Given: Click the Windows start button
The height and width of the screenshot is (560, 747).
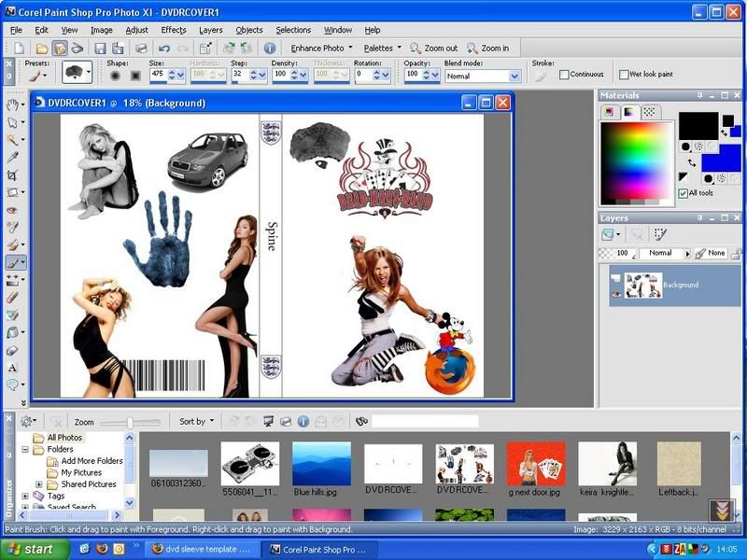Looking at the screenshot, I should [x=35, y=549].
